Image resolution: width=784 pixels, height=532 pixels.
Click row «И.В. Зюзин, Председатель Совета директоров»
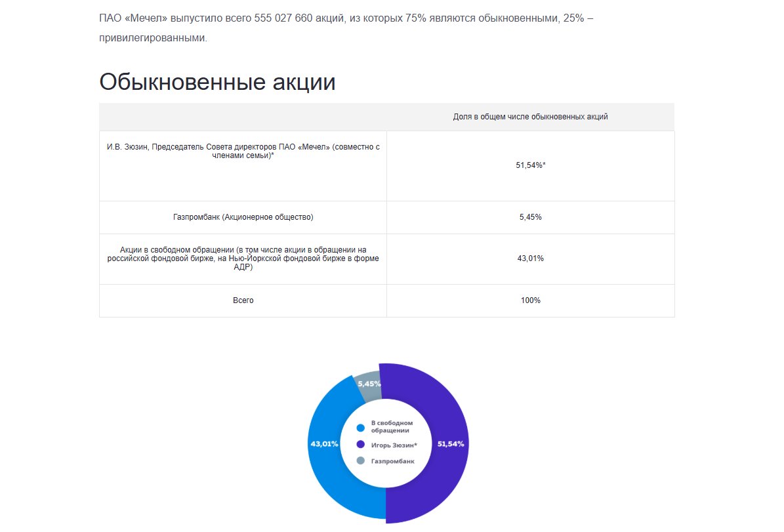[243, 151]
